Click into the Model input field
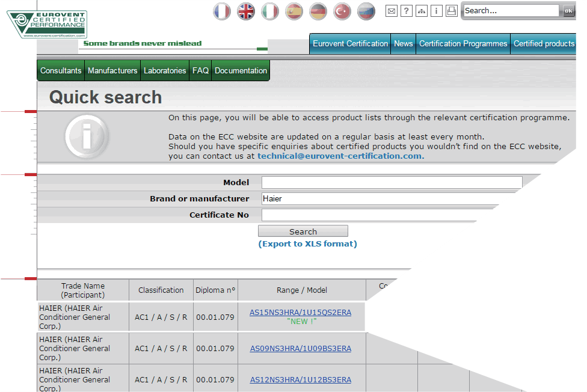The height and width of the screenshot is (392, 587). (392, 182)
